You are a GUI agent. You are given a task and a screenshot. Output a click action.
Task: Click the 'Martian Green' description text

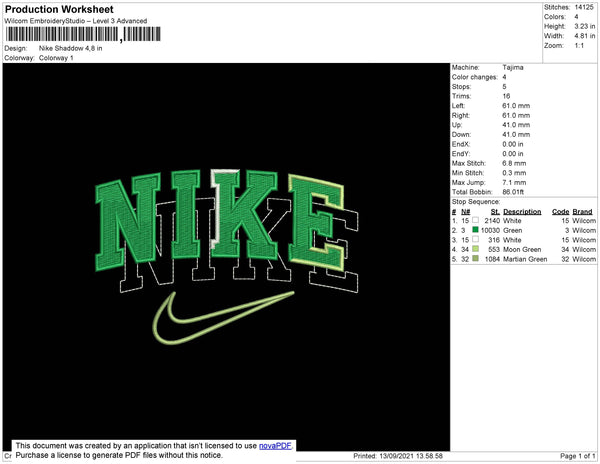click(x=525, y=259)
